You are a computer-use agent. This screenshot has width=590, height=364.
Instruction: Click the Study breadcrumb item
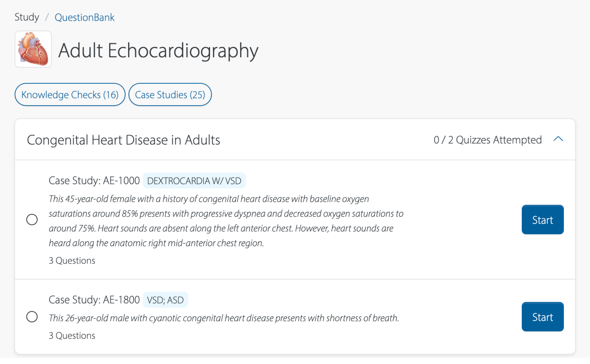27,17
